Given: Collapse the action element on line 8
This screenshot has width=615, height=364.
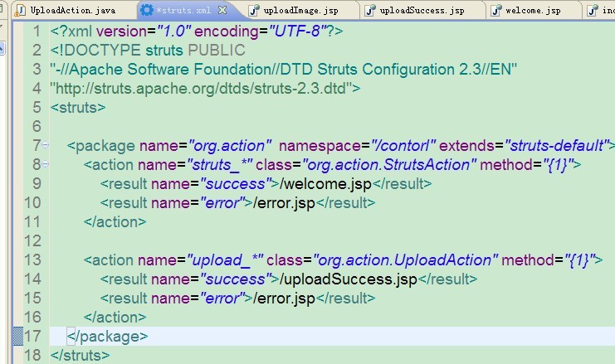Looking at the screenshot, I should click(45, 164).
